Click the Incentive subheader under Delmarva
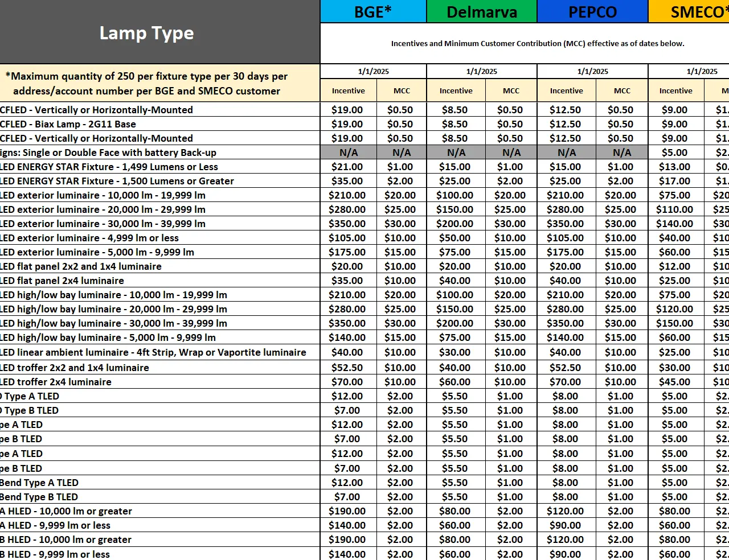 (x=456, y=90)
